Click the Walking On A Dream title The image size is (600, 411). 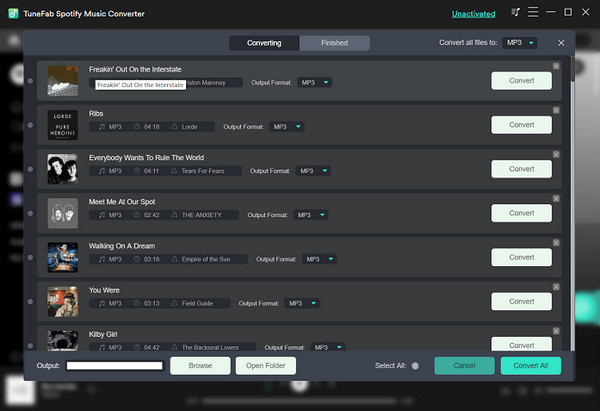(x=122, y=246)
